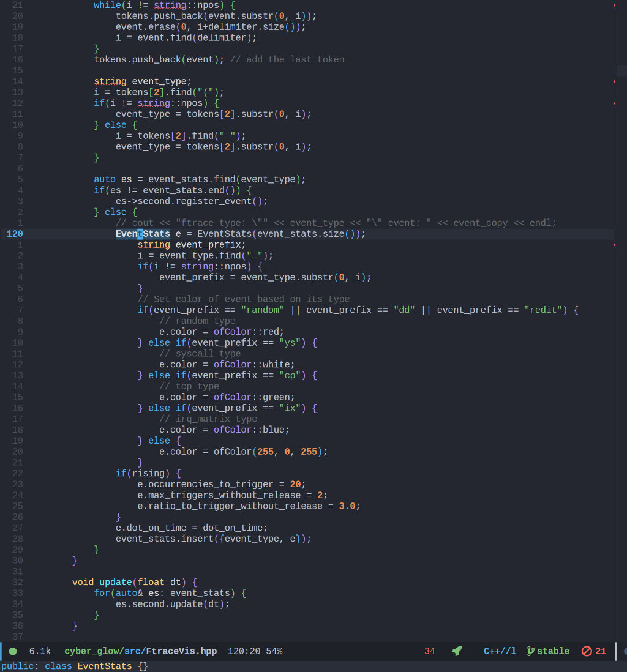Click 'i = event.find(delimiter);' line
This screenshot has width=627, height=672.
coord(186,38)
